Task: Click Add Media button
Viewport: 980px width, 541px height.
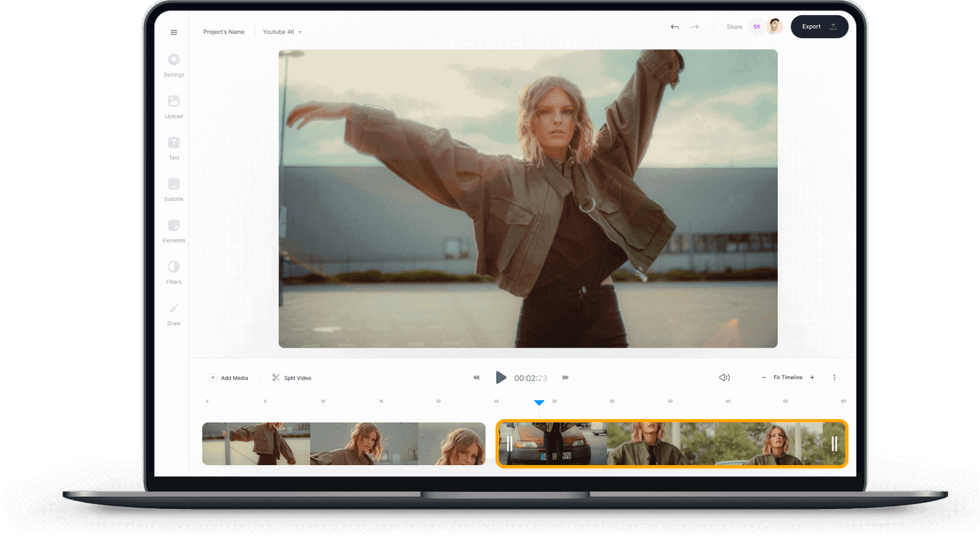Action: [x=228, y=378]
